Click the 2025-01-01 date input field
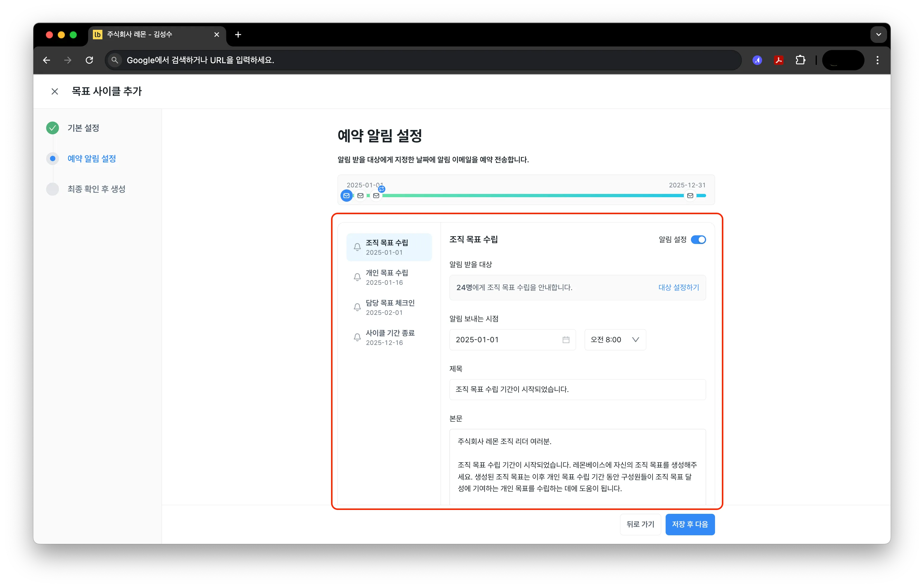Screen dimensions: 924x588 [x=512, y=340]
